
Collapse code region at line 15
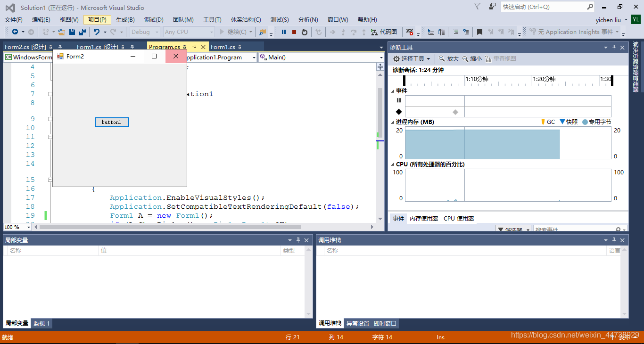50,180
